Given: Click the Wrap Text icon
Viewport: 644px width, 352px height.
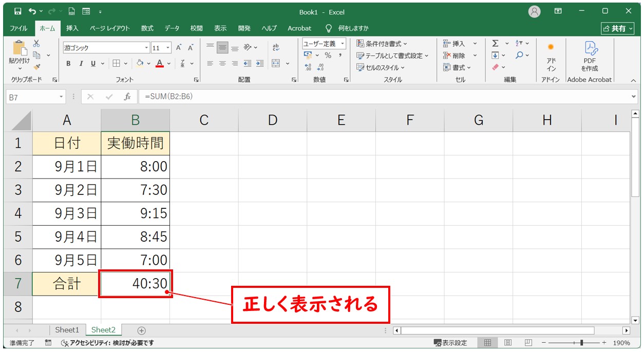Looking at the screenshot, I should pyautogui.click(x=276, y=48).
